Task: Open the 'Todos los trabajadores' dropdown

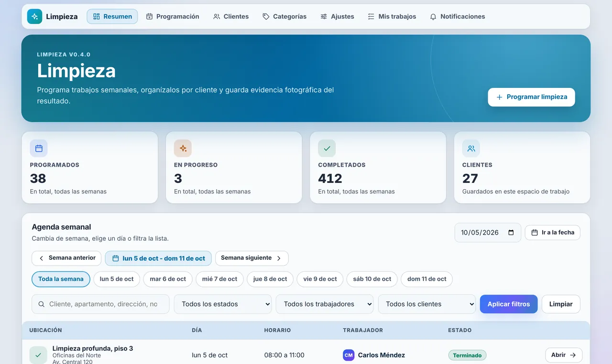Action: point(325,304)
